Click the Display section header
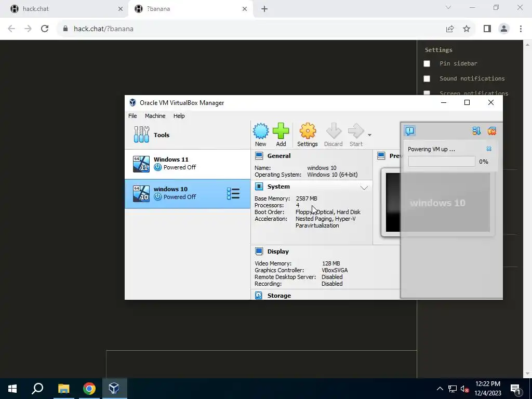Image resolution: width=532 pixels, height=399 pixels. click(x=278, y=251)
